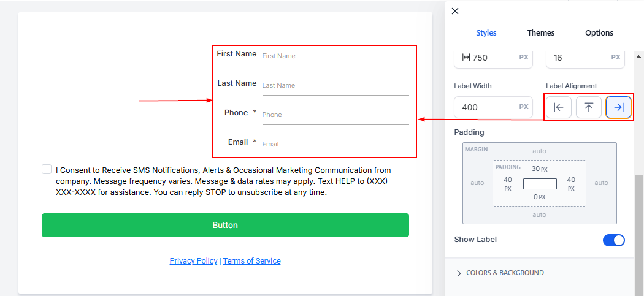
Task: Click the First Name input field
Action: click(334, 56)
